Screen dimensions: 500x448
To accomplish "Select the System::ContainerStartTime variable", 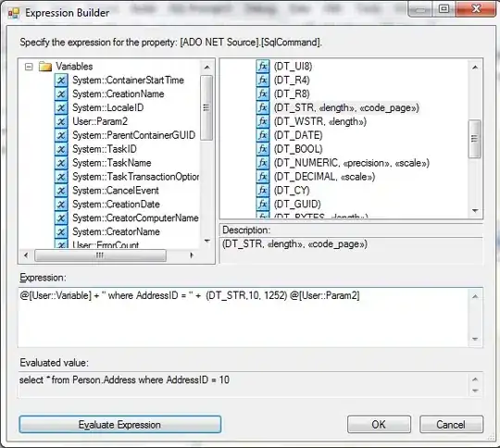I will pyautogui.click(x=128, y=80).
